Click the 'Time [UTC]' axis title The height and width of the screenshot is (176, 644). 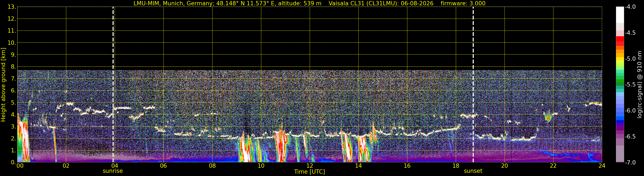point(310,172)
